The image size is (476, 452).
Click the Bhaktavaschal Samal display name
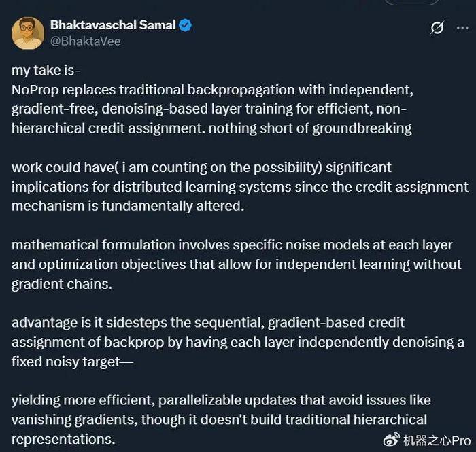[x=113, y=25]
